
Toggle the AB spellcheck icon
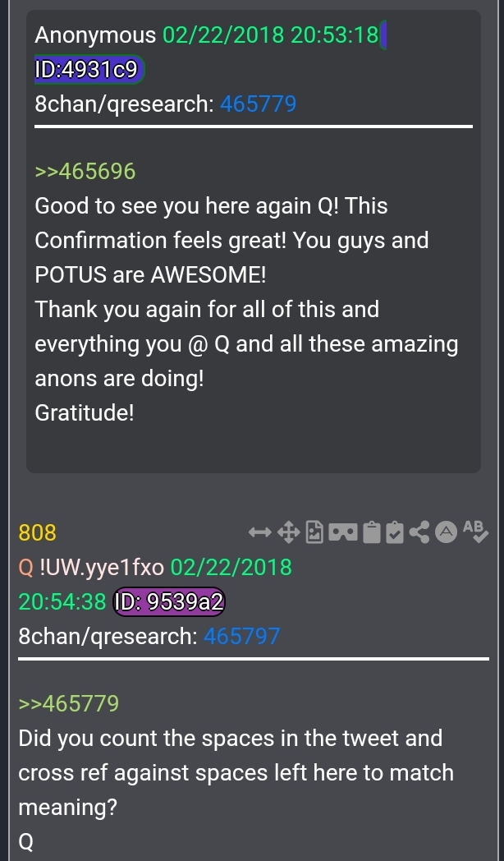475,531
